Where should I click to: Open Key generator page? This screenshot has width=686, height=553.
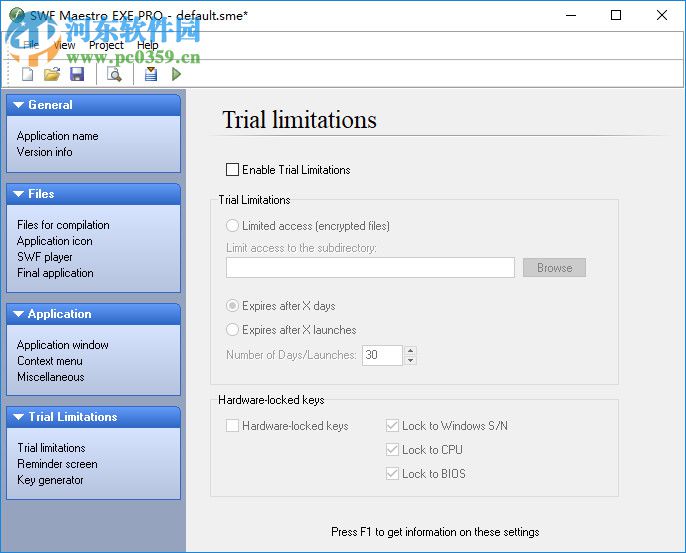50,480
